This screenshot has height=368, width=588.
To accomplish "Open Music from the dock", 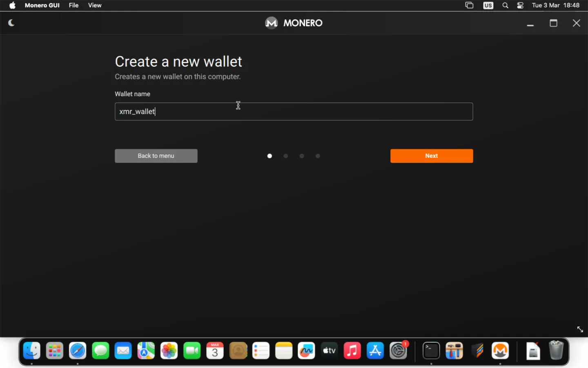I will (x=352, y=351).
